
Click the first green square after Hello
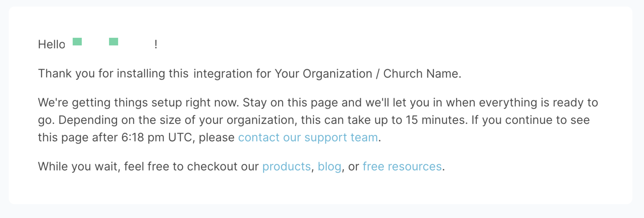point(77,41)
